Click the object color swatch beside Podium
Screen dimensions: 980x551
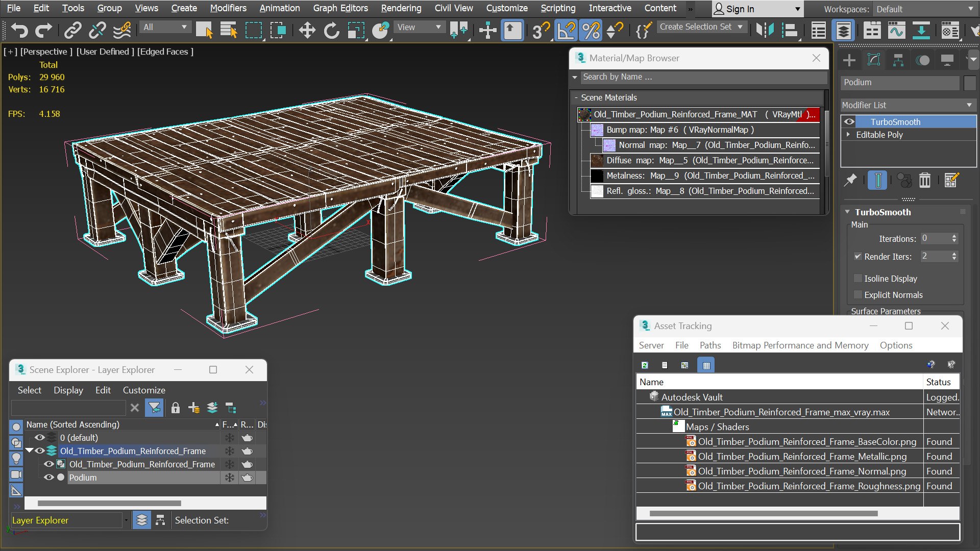pyautogui.click(x=970, y=83)
